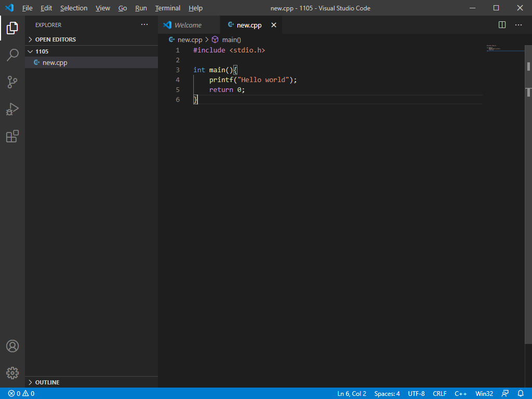Click the return 0; line

point(227,89)
